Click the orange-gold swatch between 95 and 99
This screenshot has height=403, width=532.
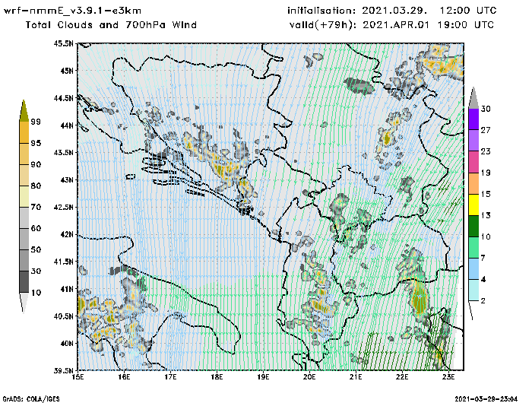[24, 132]
